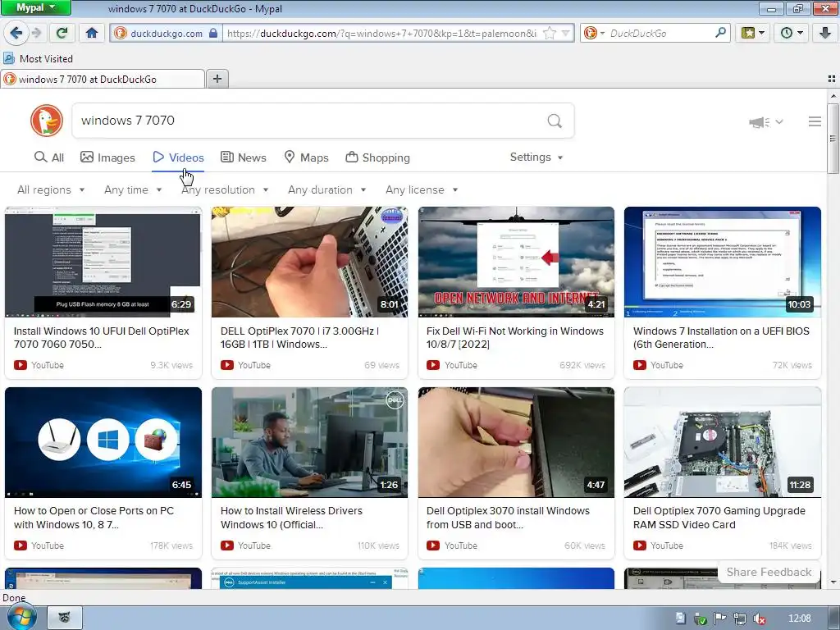Select the 'windows 7 7070 at DuckDuckGo' tab
The height and width of the screenshot is (630, 840).
point(103,79)
